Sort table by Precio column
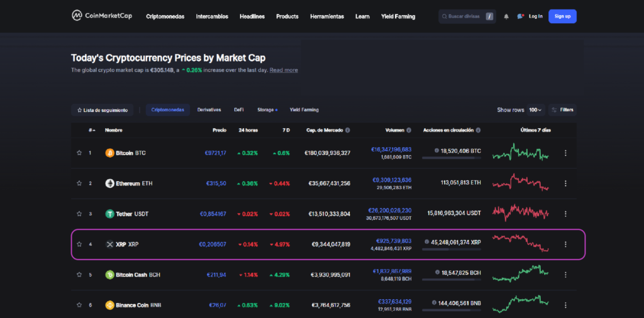This screenshot has width=644, height=318. coord(219,130)
